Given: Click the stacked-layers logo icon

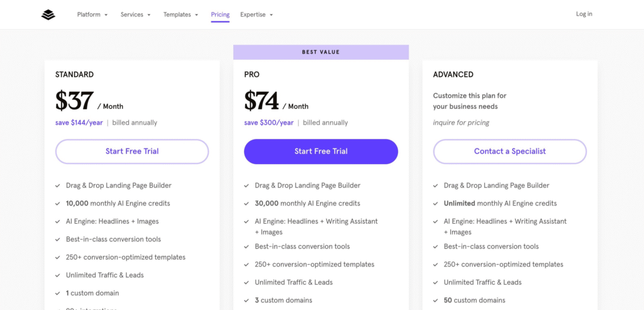Looking at the screenshot, I should (48, 14).
